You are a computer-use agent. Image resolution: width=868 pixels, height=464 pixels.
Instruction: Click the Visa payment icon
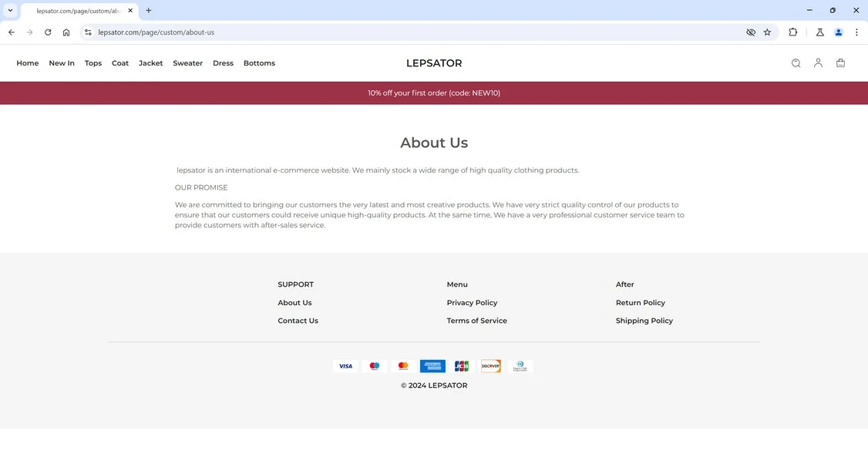point(345,366)
